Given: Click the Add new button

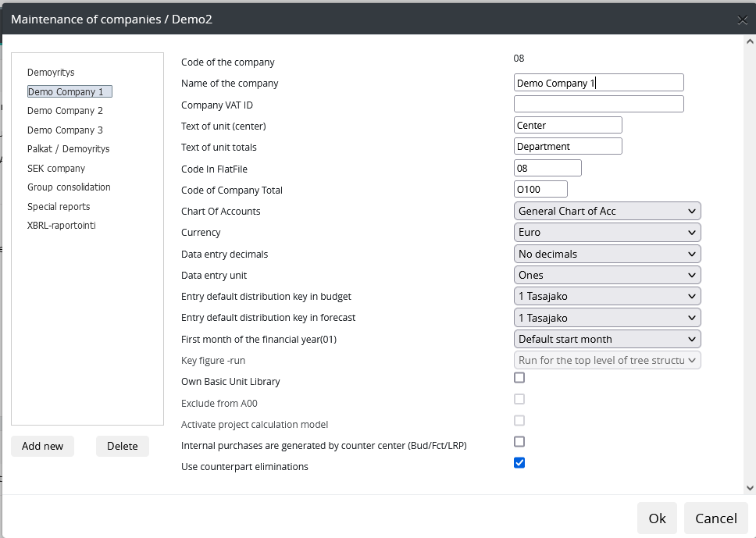Looking at the screenshot, I should [42, 447].
